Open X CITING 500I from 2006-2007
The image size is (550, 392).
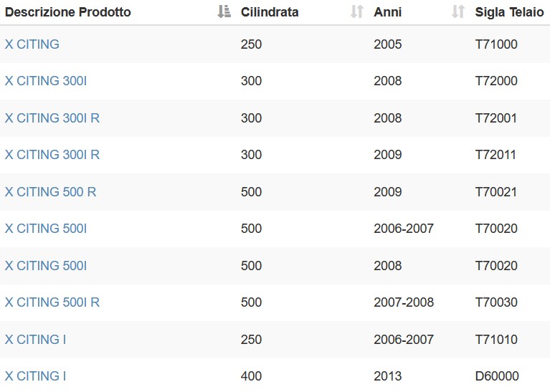(46, 229)
